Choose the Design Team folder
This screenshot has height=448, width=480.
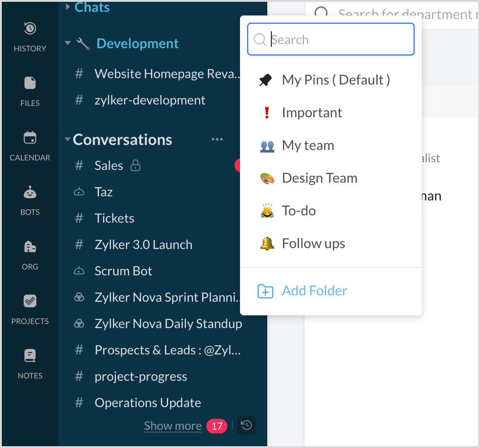tap(319, 178)
